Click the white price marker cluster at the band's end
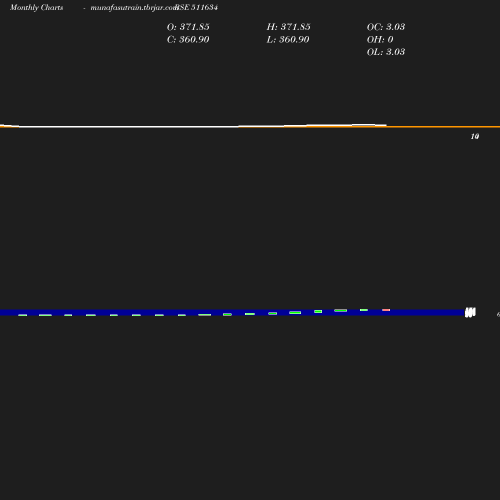Screen dimensions: 500x500 coord(470,312)
